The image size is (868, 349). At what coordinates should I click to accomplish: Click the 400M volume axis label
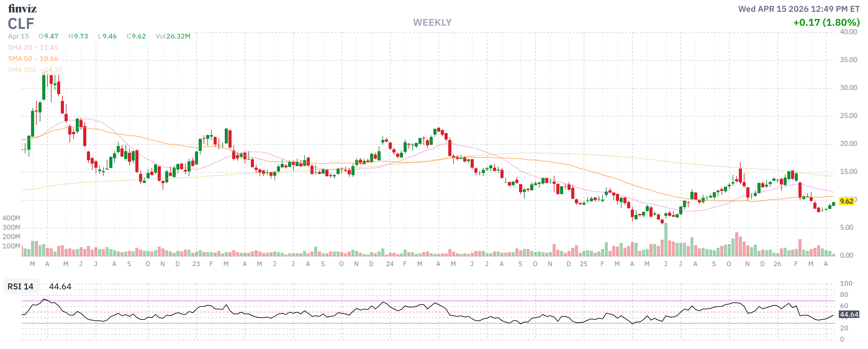point(11,218)
